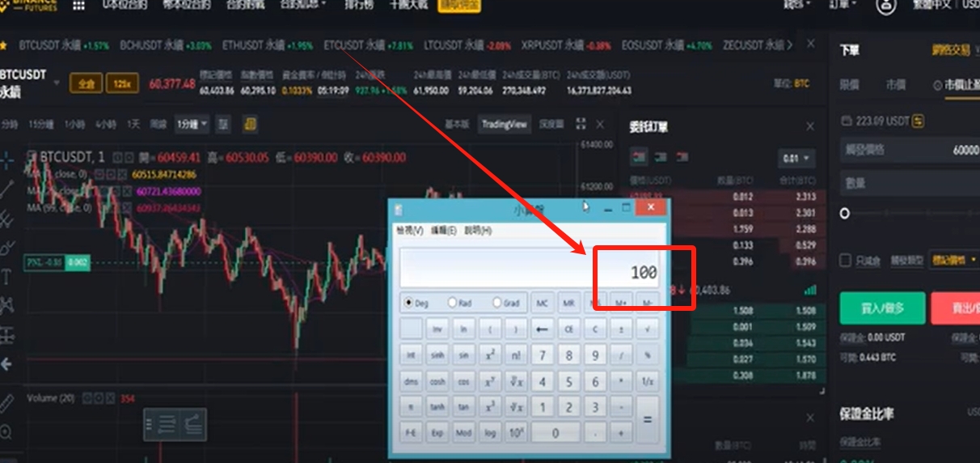Viewport: 980px width, 463px height.
Task: Click the yellow indicator icon beside interval dropdown
Action: point(250,124)
